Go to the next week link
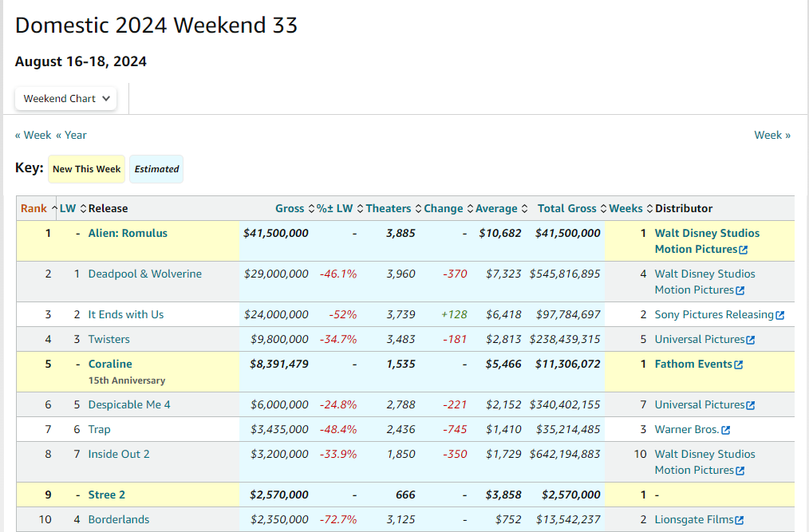The height and width of the screenshot is (532, 809). click(772, 135)
